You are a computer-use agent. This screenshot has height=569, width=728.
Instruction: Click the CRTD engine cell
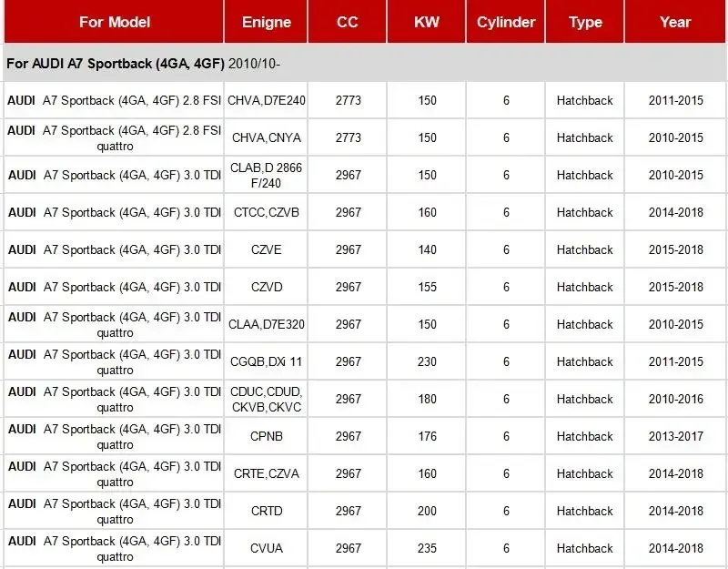coord(266,511)
